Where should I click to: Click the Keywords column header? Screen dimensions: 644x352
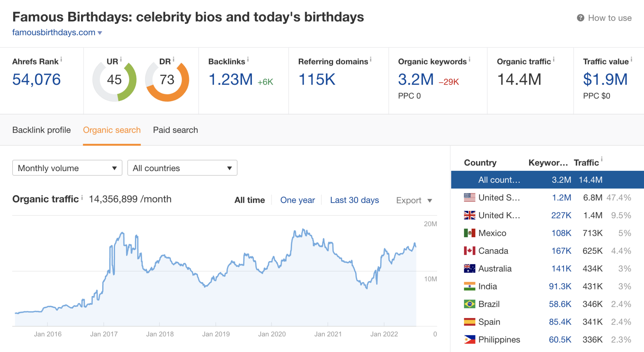click(548, 163)
